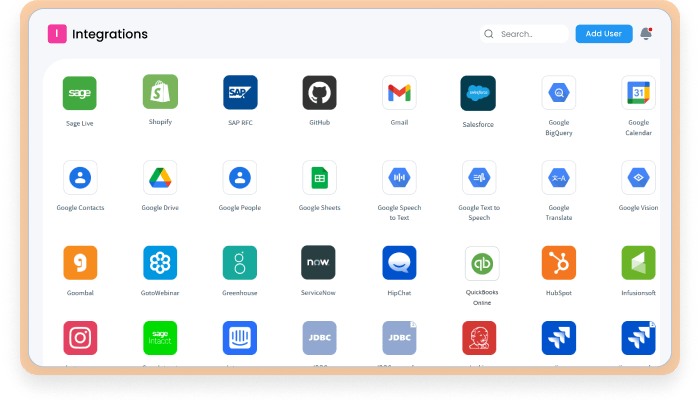Click the search magnifier icon
Screen dimensions: 700x400
coord(489,34)
